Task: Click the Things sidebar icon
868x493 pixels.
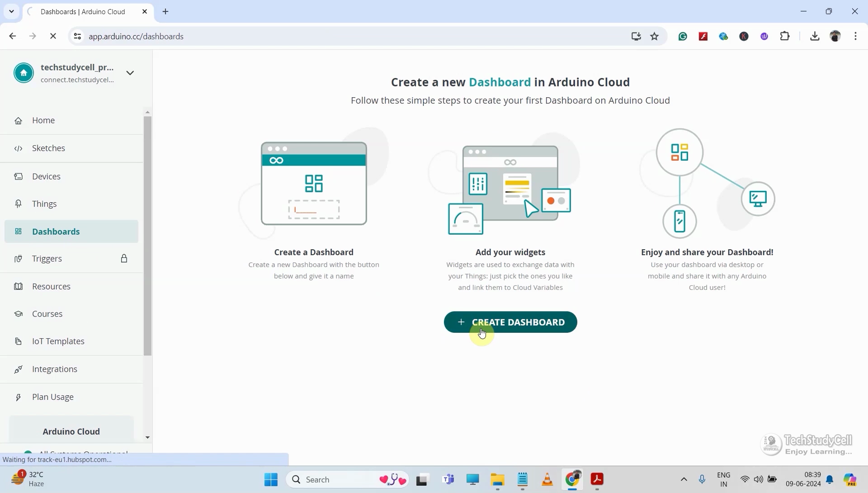Action: point(18,204)
